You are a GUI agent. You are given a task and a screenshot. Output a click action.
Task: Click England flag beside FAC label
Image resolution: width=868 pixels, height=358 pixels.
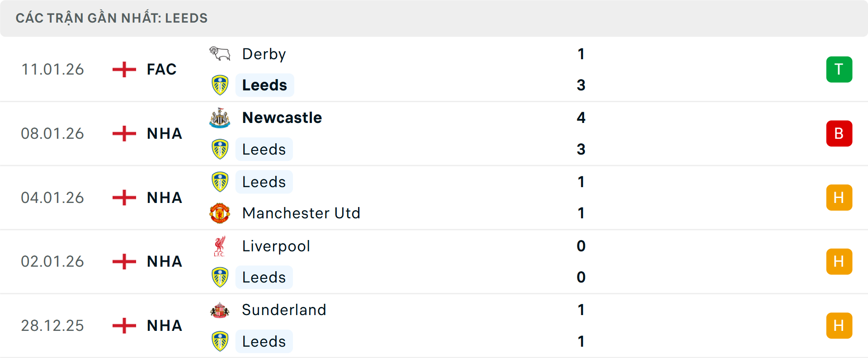pyautogui.click(x=124, y=70)
